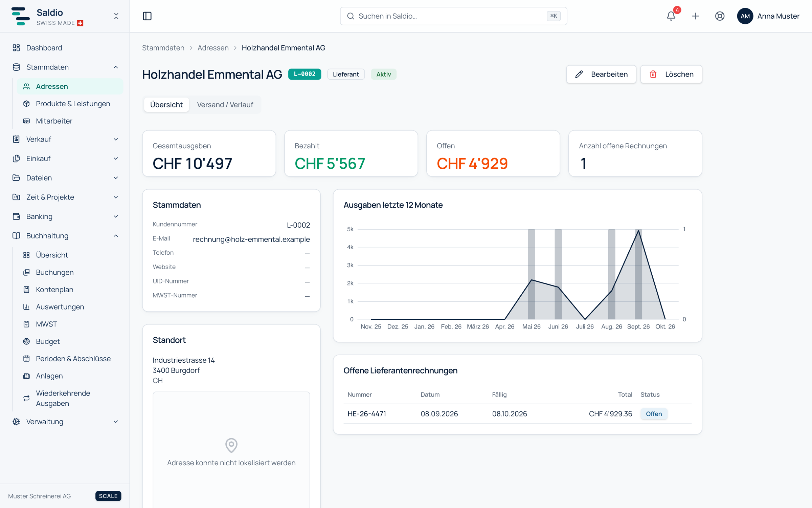Focus the Suchen in Saldio search field

pyautogui.click(x=453, y=16)
